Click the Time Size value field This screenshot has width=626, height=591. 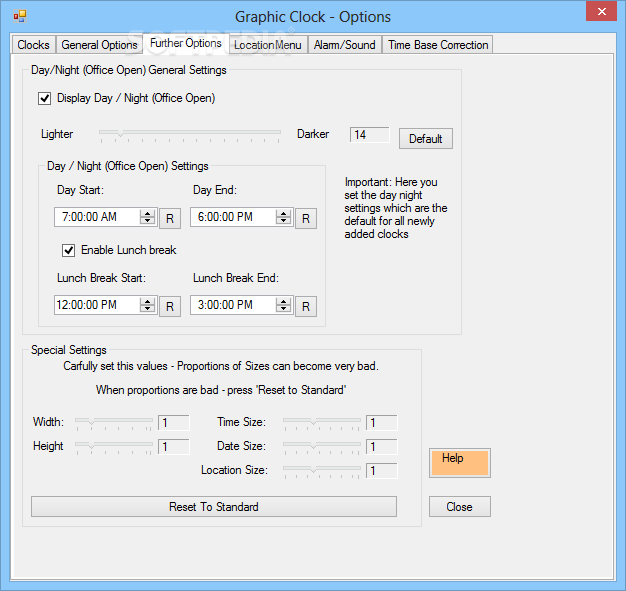click(382, 422)
